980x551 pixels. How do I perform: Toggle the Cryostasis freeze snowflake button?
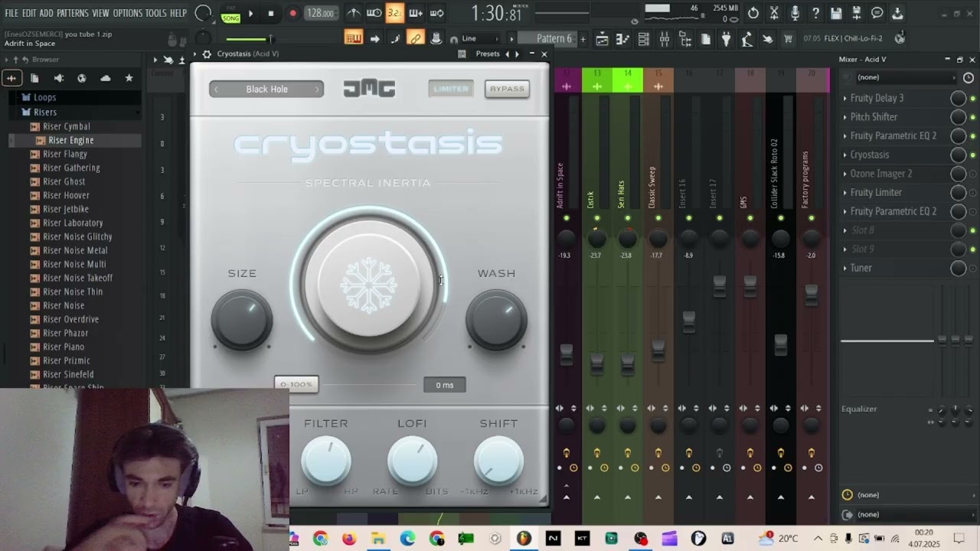coord(369,285)
